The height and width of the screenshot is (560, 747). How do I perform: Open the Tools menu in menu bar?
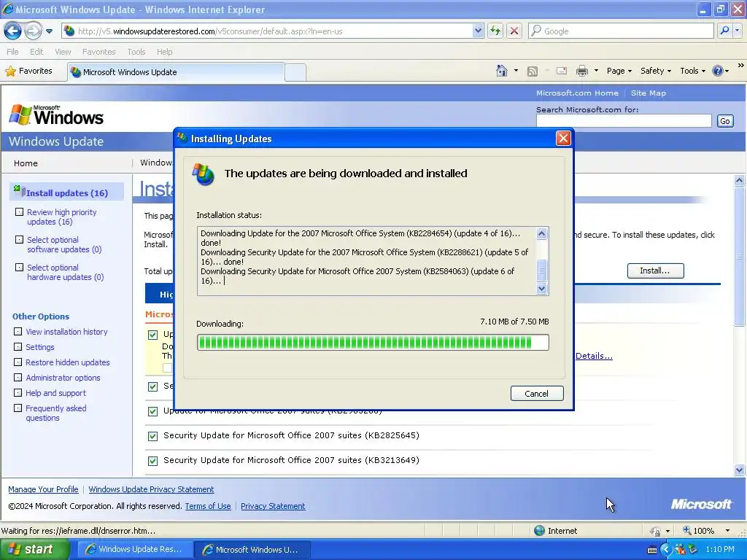tap(136, 52)
